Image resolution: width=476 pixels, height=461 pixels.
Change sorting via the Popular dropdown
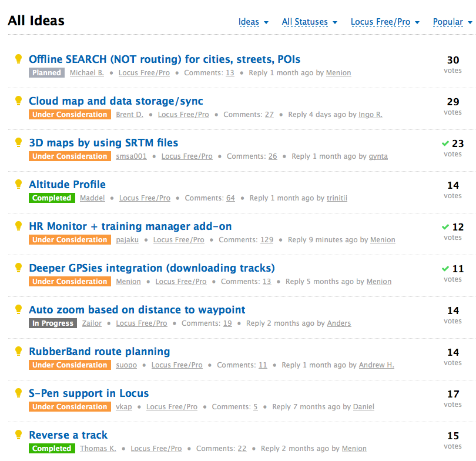click(452, 22)
